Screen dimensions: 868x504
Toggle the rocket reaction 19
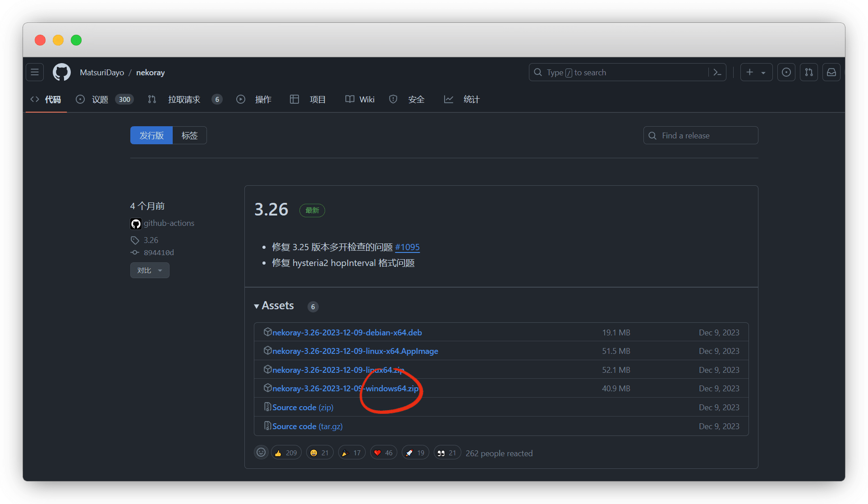pyautogui.click(x=415, y=453)
